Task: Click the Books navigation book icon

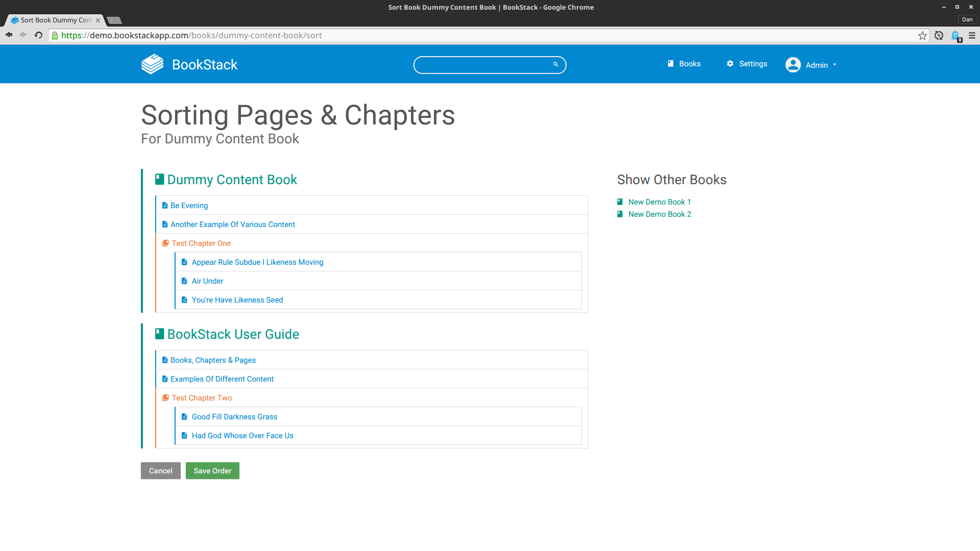Action: 670,63
